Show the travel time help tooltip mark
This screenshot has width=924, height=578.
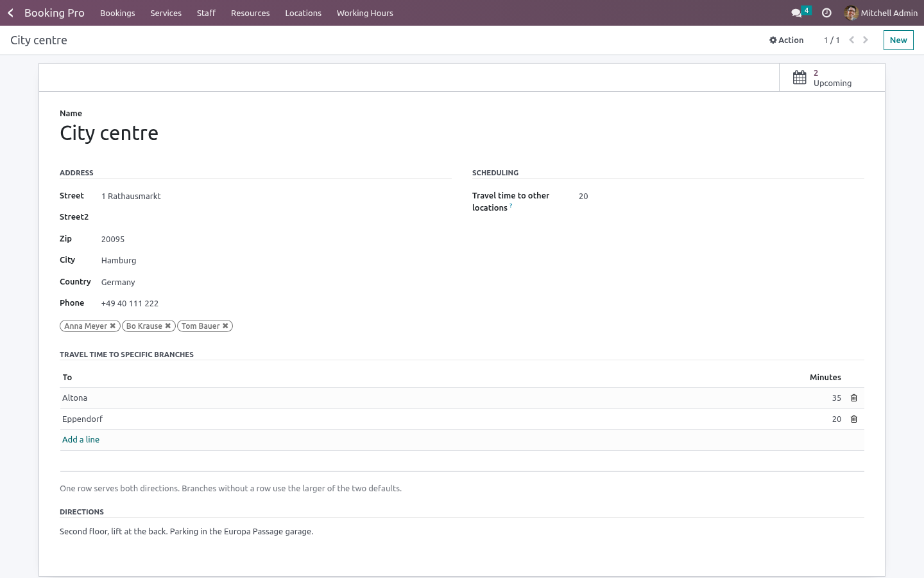[x=511, y=206]
